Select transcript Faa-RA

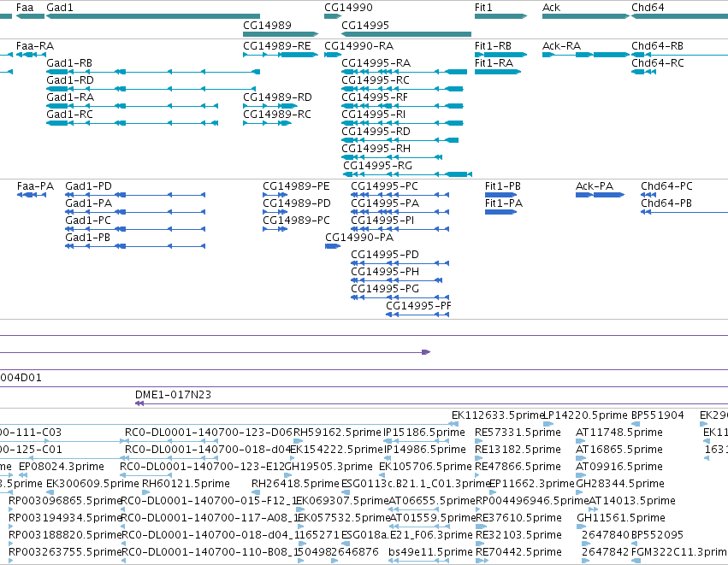[31, 55]
